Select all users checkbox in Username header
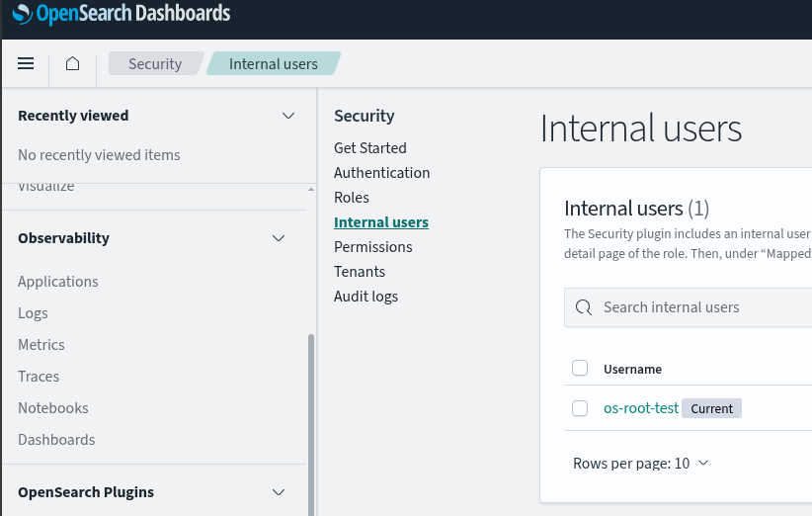The width and height of the screenshot is (812, 516). (x=580, y=368)
